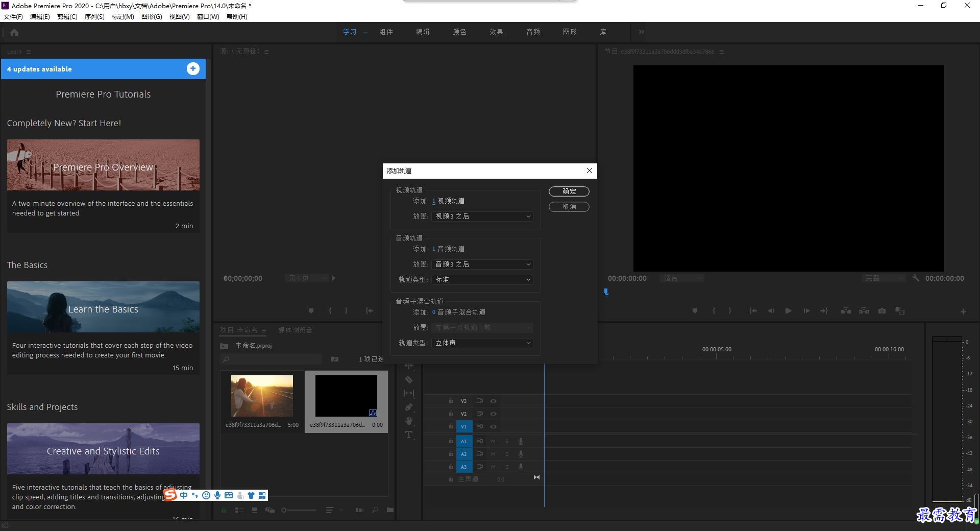This screenshot has height=531, width=980.
Task: Toggle V2 track output eye
Action: [x=493, y=414]
